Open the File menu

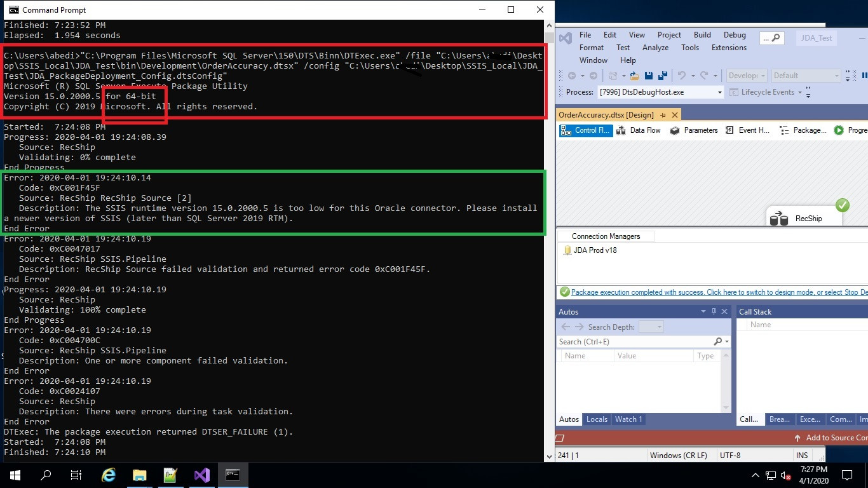(x=585, y=35)
